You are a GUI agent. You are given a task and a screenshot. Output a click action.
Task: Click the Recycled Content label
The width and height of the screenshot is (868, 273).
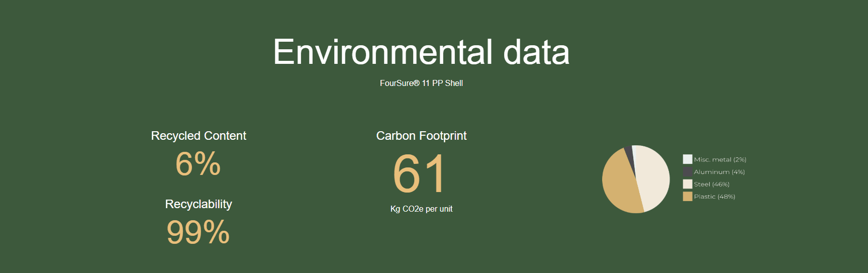coord(199,136)
